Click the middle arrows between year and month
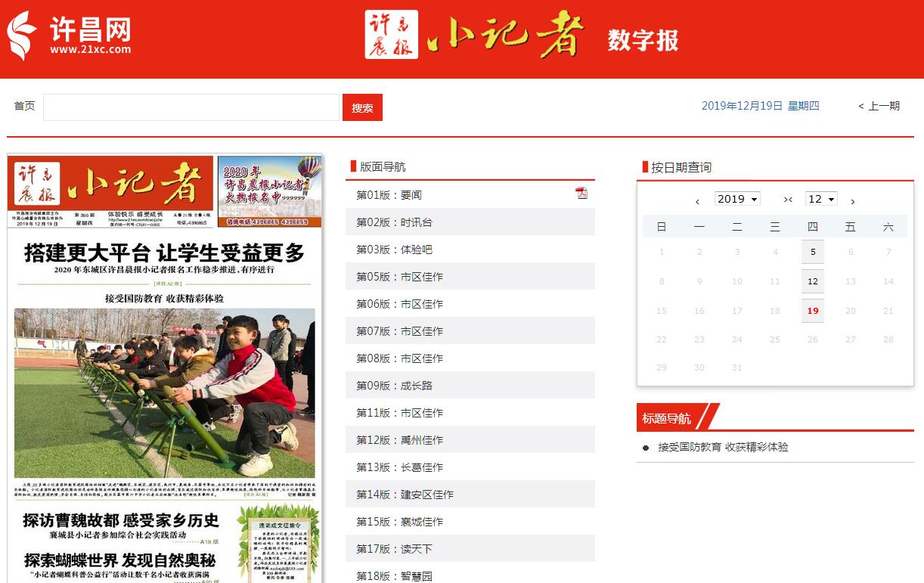 (788, 200)
